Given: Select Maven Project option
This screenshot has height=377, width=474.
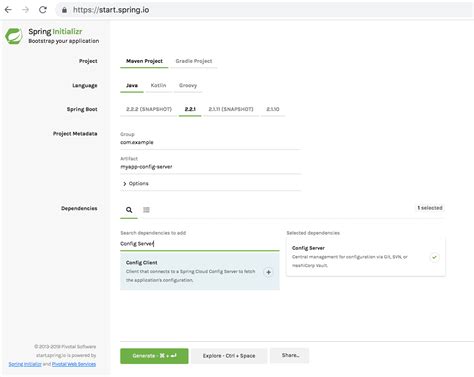Looking at the screenshot, I should click(x=144, y=61).
